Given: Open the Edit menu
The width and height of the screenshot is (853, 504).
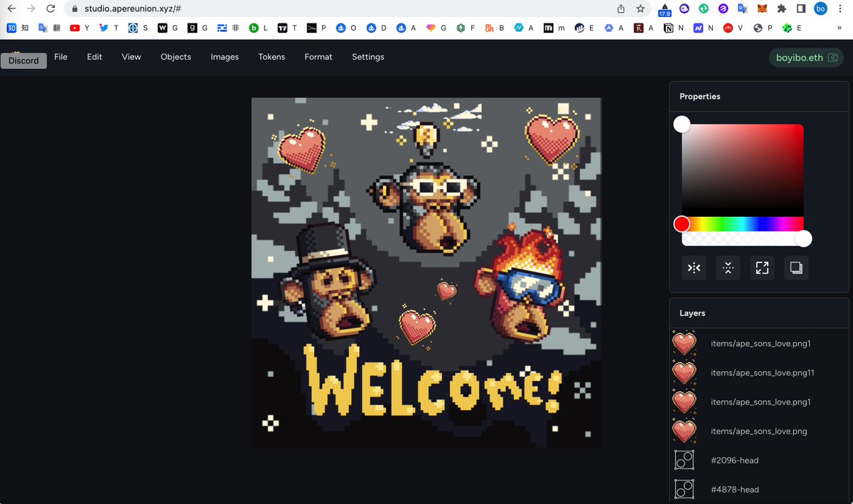Looking at the screenshot, I should click(x=95, y=57).
